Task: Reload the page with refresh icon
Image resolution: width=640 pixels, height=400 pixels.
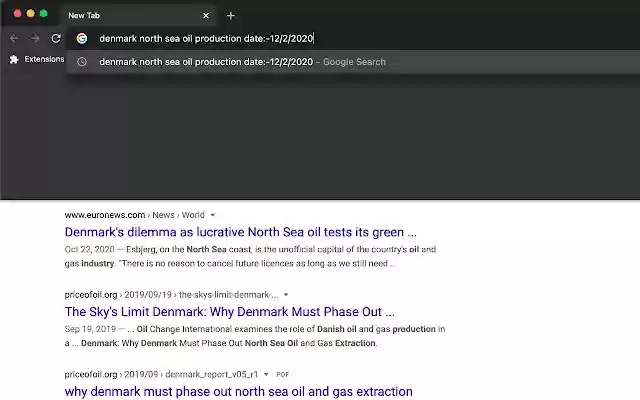Action: pos(56,38)
